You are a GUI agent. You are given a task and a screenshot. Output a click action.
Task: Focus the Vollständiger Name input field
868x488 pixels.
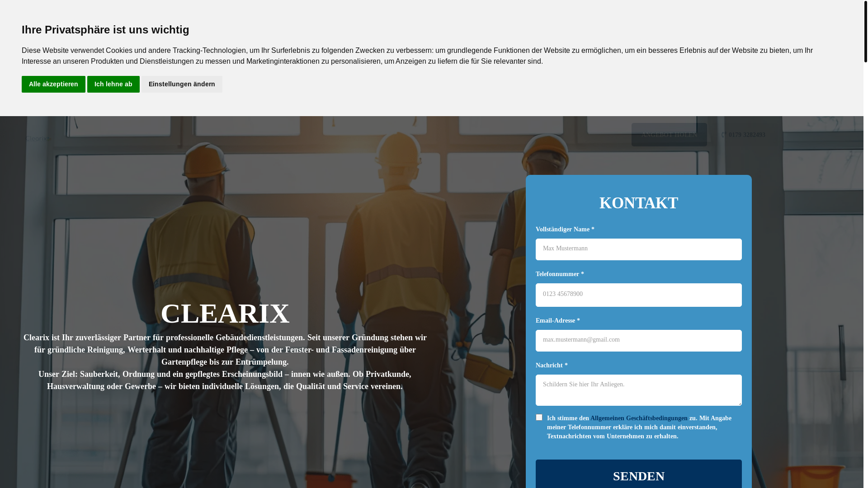pos(639,249)
